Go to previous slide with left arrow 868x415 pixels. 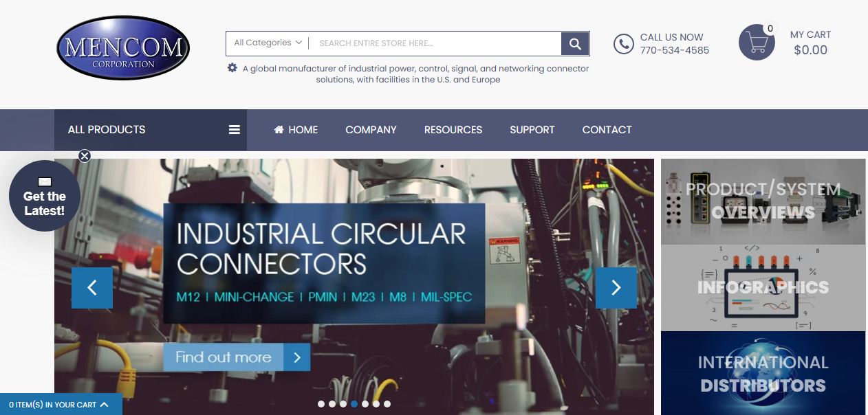(92, 288)
